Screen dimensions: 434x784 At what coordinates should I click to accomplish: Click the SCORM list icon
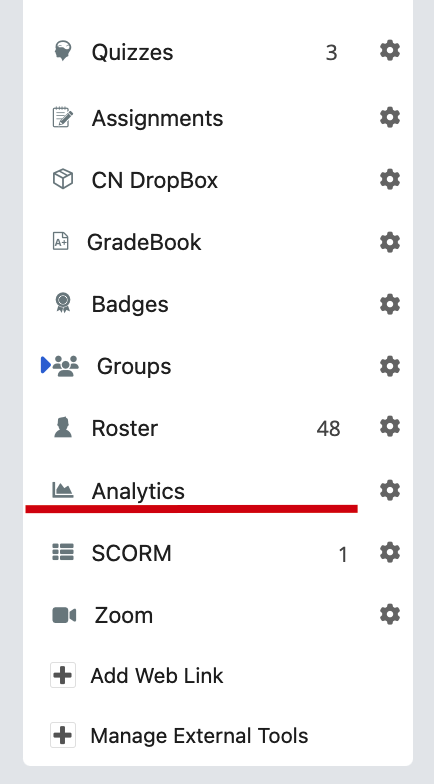tap(63, 552)
